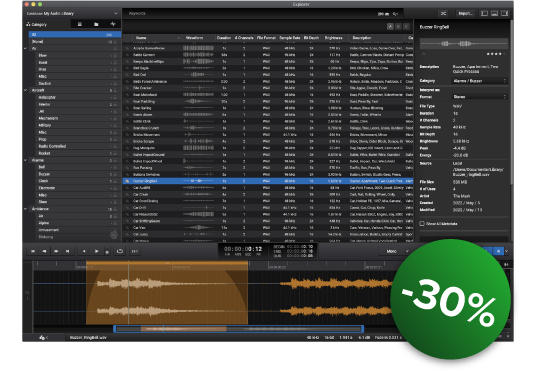Select the B preset toggle
The width and height of the screenshot is (536, 372).
coord(398,26)
